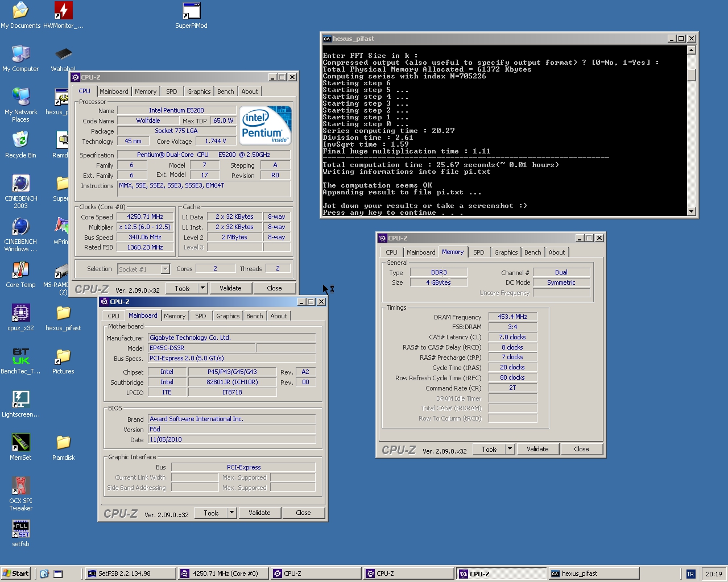This screenshot has width=728, height=582.
Task: Click CAS# Latency 7.0 clocks value
Action: coord(512,337)
